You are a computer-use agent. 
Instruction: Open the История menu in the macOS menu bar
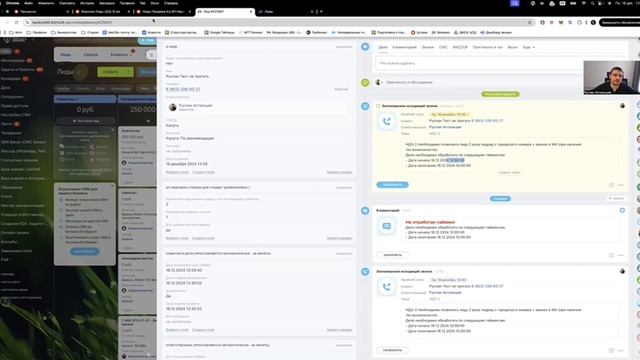[87, 3]
